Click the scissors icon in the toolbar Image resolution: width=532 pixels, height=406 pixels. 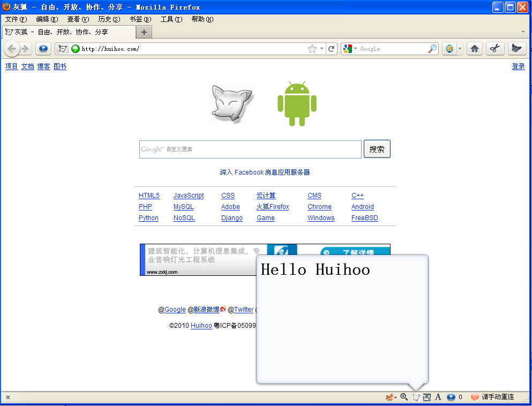click(x=495, y=49)
